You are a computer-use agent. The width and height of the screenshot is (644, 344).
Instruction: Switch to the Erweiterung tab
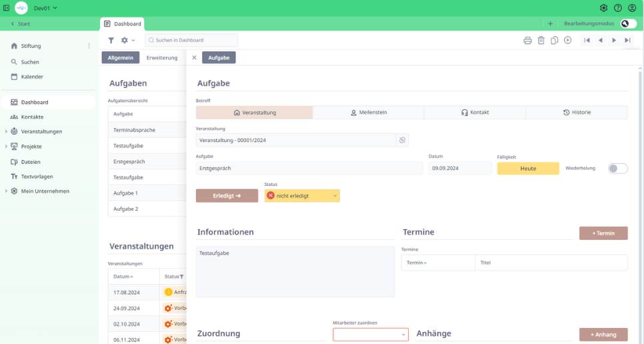[162, 58]
